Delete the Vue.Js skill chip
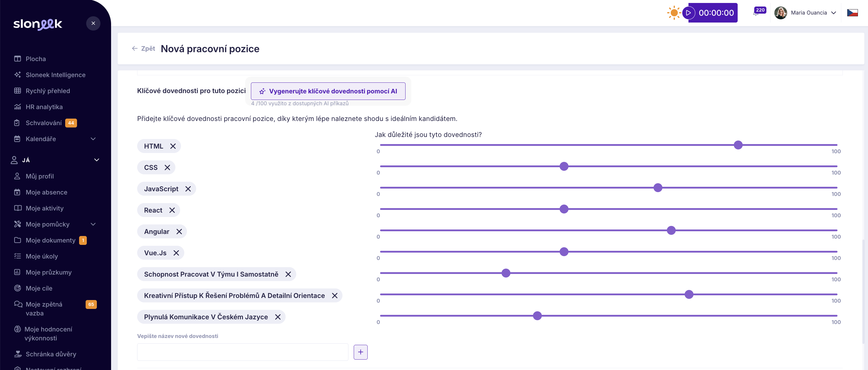The width and height of the screenshot is (868, 370). (176, 253)
